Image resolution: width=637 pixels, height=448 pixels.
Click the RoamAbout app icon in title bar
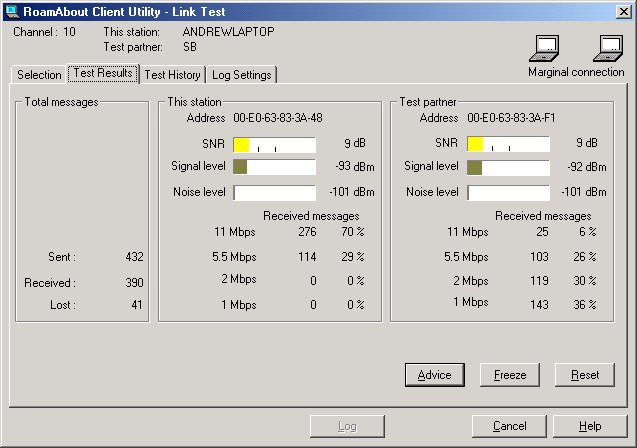click(12, 10)
